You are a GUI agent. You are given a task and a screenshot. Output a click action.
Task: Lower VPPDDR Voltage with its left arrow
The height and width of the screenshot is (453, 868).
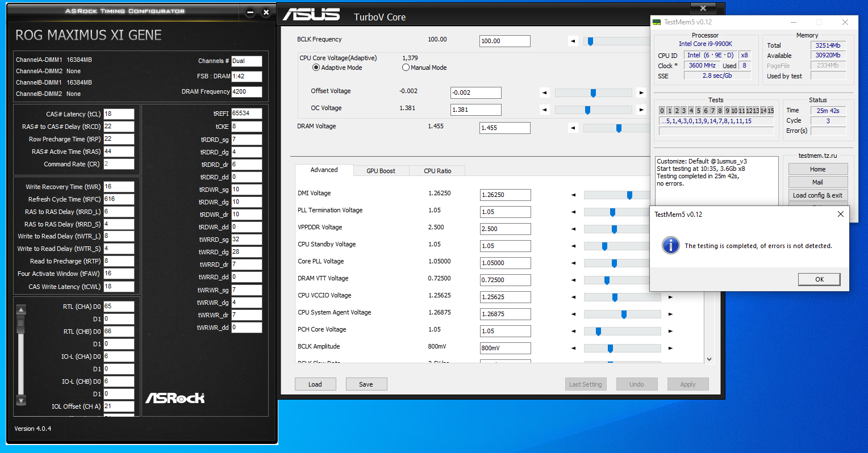574,229
